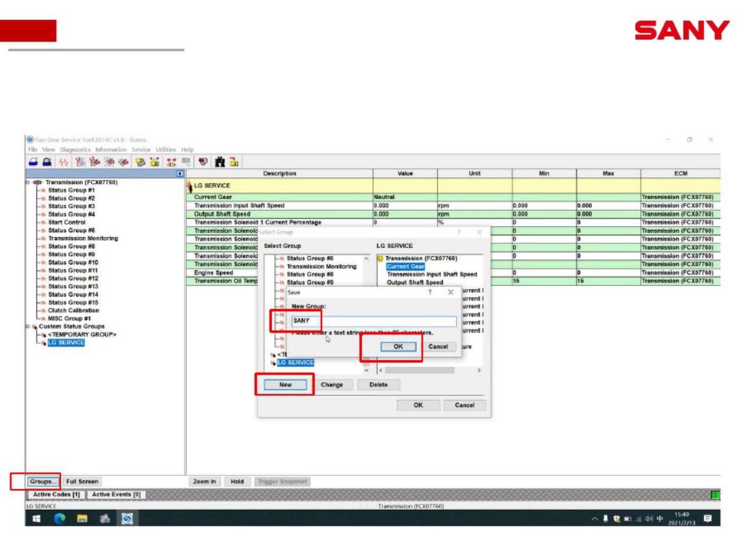The image size is (747, 560).
Task: Show hidden system tray icons
Action: 595,519
